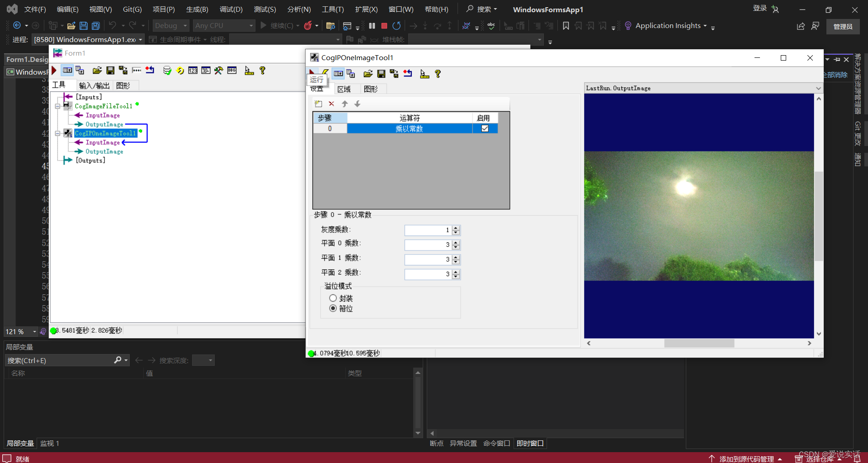
Task: Switch to 输入/输出 tab in Form1
Action: point(94,85)
